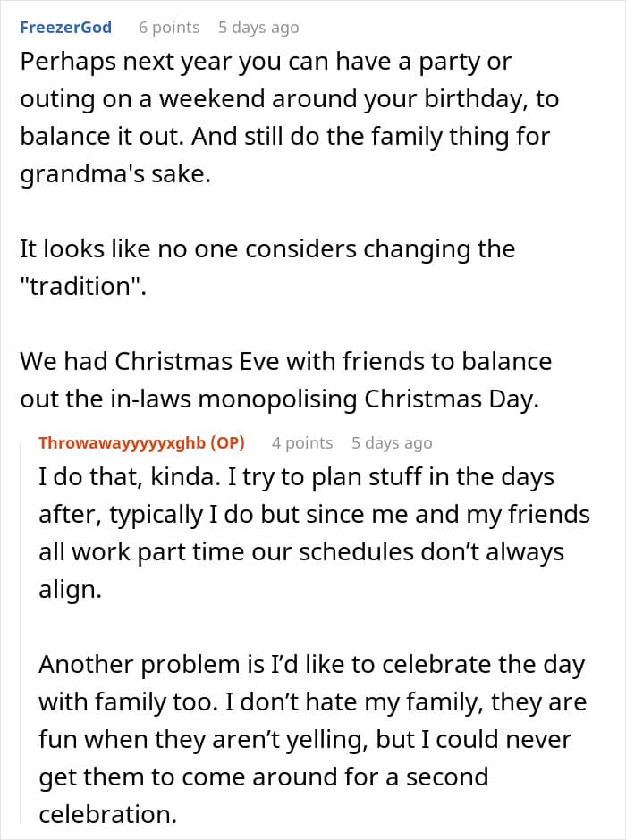626x840 pixels.
Task: Open FreezerGod's user profile
Action: (x=65, y=27)
